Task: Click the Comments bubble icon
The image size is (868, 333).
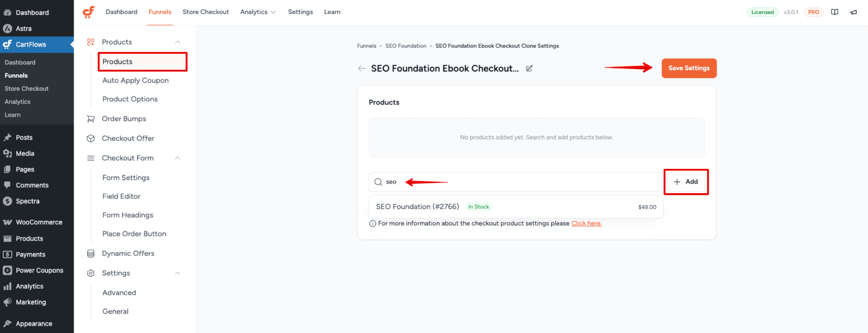Action: coord(8,185)
